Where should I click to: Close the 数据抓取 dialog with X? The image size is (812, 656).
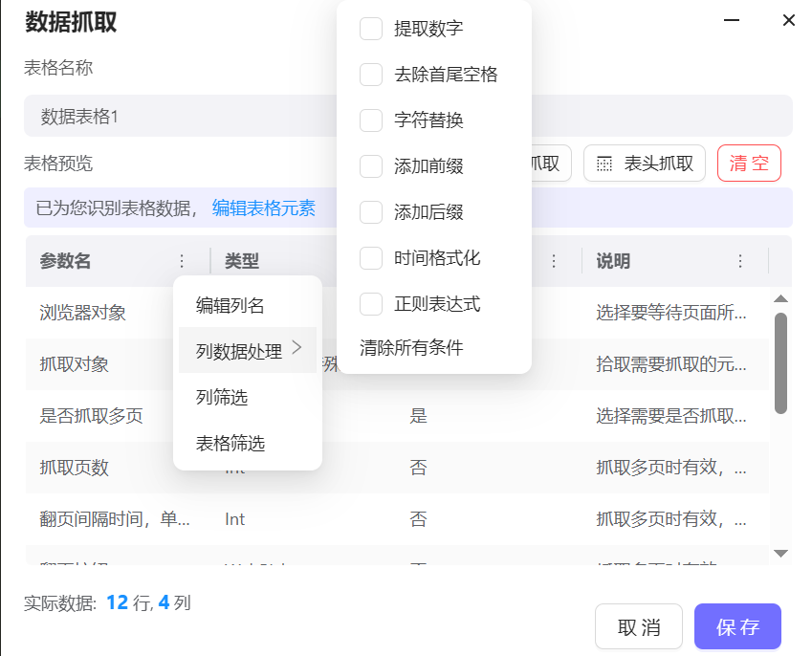point(788,20)
